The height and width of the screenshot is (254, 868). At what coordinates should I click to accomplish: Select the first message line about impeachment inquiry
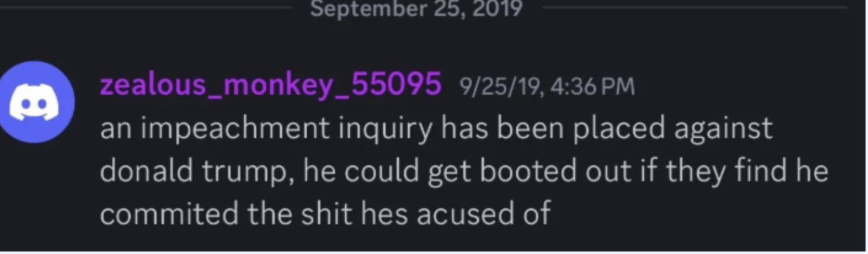(436, 129)
